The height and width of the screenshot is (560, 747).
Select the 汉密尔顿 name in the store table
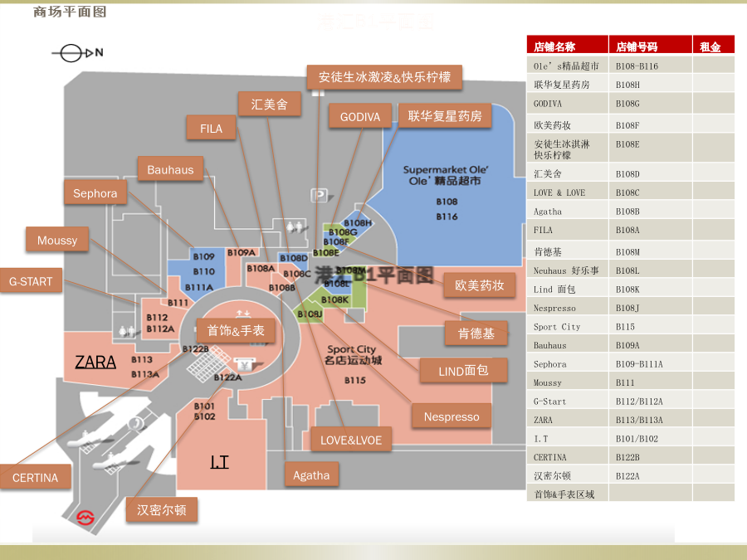click(552, 475)
